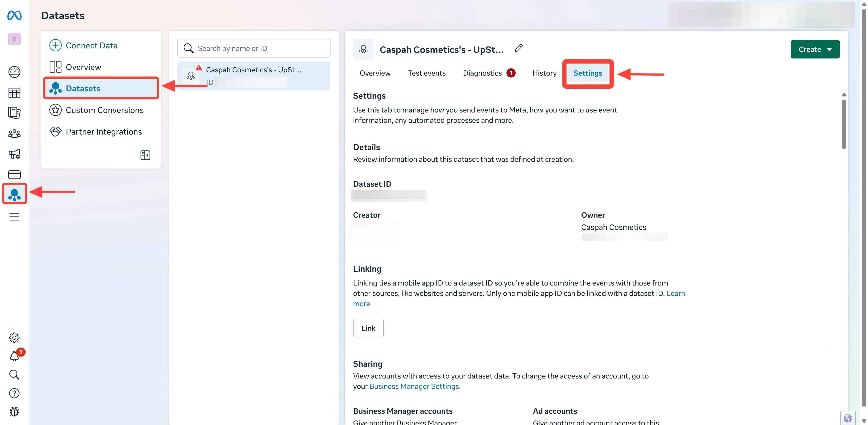The height and width of the screenshot is (425, 868).
Task: Switch to the Test events tab
Action: coord(427,73)
